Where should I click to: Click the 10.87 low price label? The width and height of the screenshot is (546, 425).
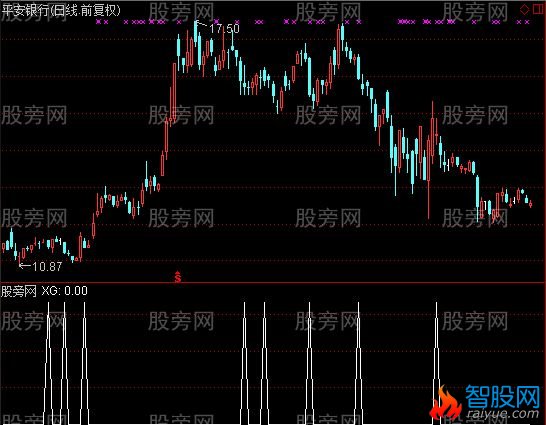coord(47,267)
